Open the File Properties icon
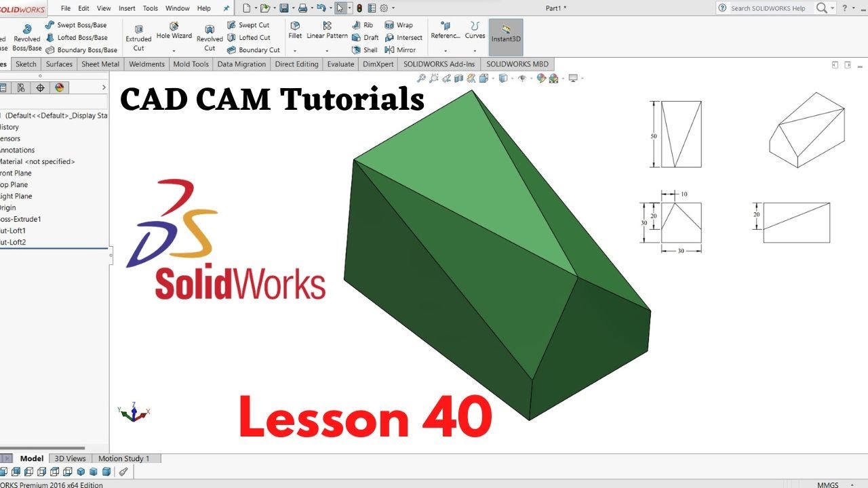This screenshot has height=488, width=868. [x=372, y=8]
